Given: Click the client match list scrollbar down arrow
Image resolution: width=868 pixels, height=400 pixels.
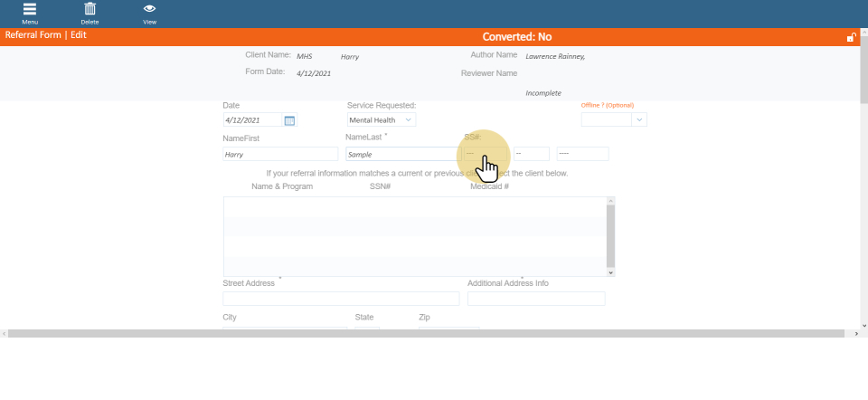Looking at the screenshot, I should coord(611,271).
